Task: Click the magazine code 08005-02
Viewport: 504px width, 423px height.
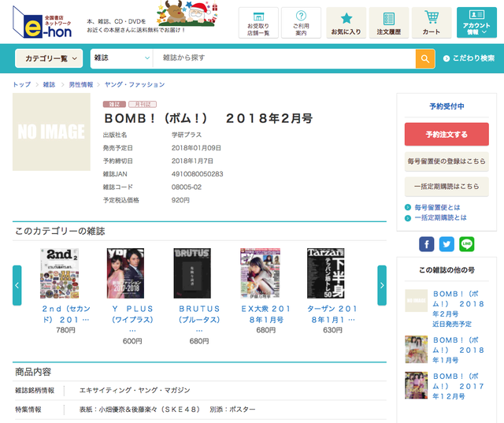Action: (187, 187)
